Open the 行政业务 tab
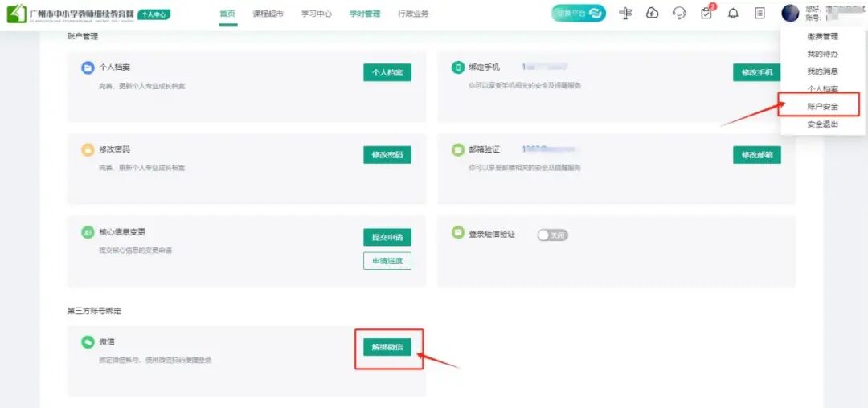 (413, 14)
